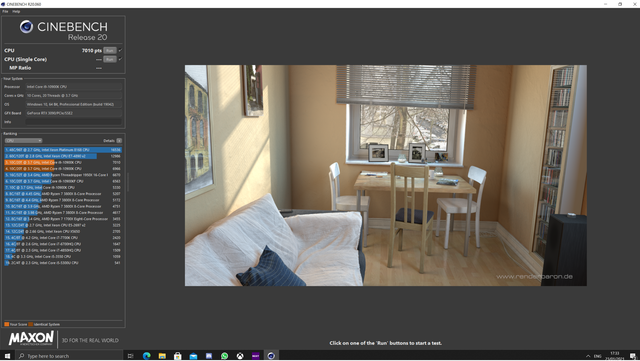Select the Core i5-3550 ranking row
Image resolution: width=640 pixels, height=361 pixels.
tap(63, 256)
